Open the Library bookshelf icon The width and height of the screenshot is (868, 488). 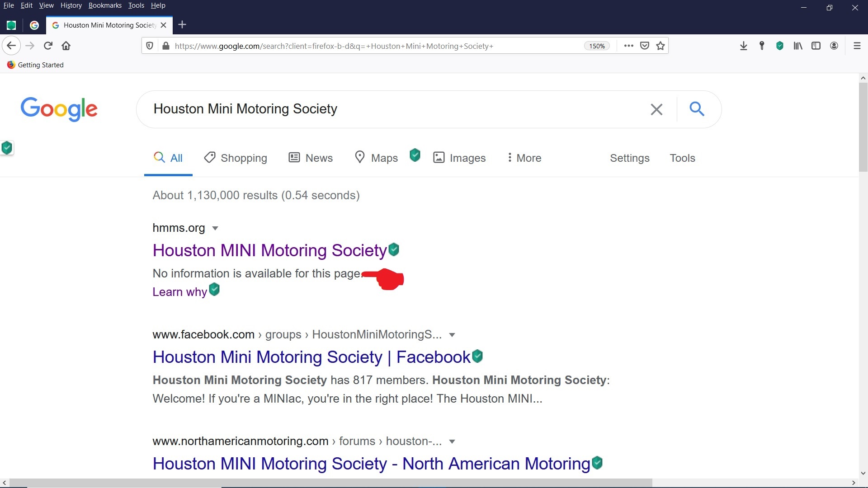(x=798, y=46)
